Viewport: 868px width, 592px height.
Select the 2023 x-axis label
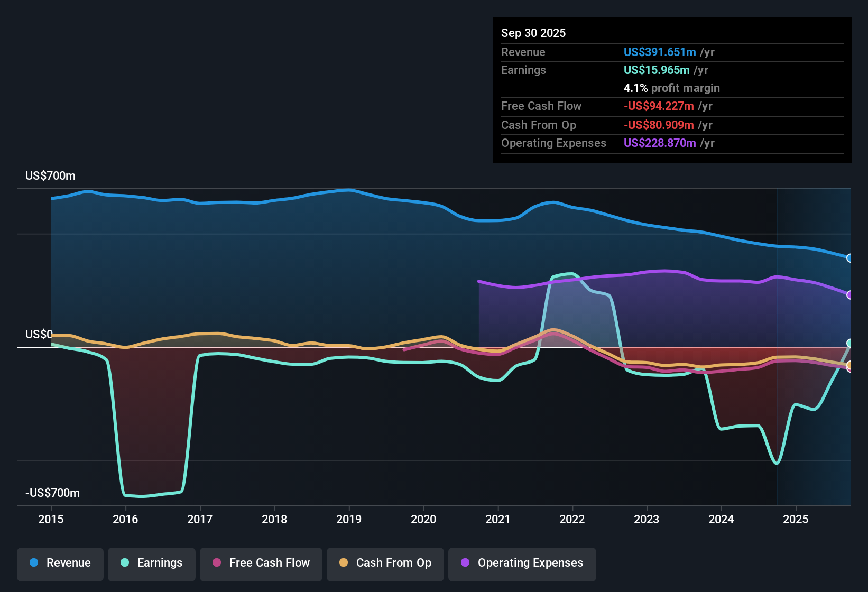pos(647,520)
